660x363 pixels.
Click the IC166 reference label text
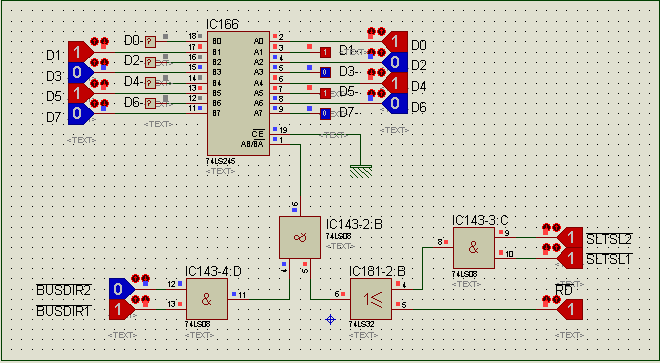[222, 24]
